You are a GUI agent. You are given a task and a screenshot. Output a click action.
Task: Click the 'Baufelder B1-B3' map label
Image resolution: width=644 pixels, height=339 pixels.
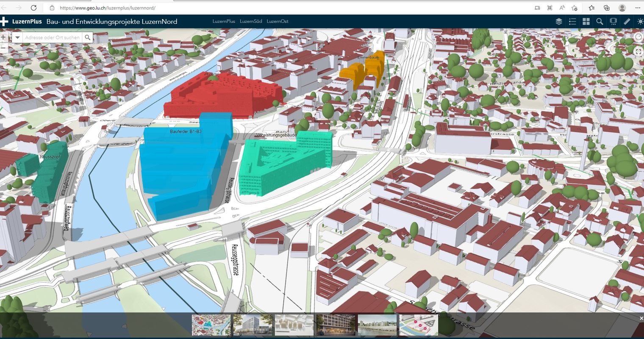click(x=186, y=131)
